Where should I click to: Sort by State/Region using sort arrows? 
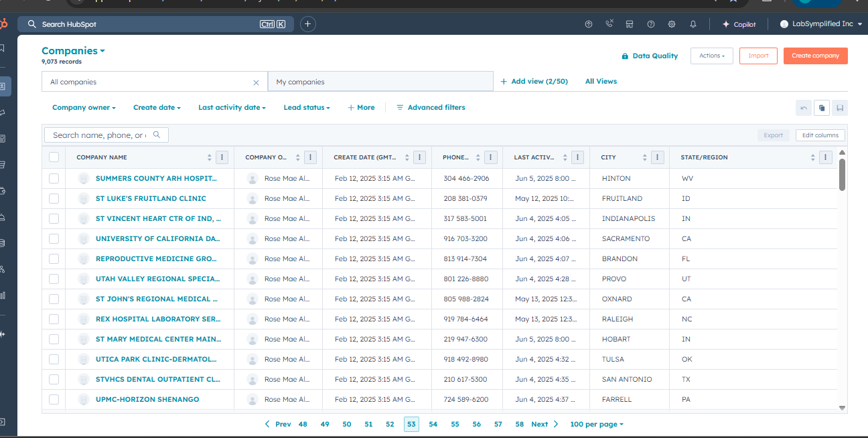pos(813,157)
